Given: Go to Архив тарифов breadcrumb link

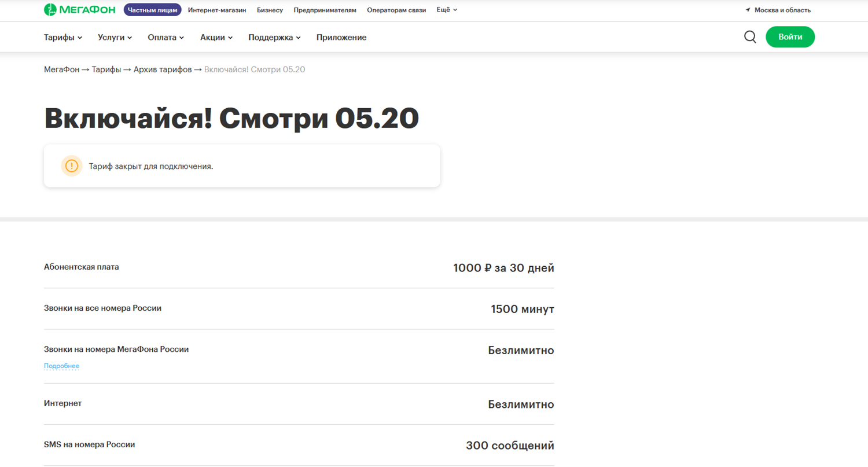Looking at the screenshot, I should [x=162, y=69].
